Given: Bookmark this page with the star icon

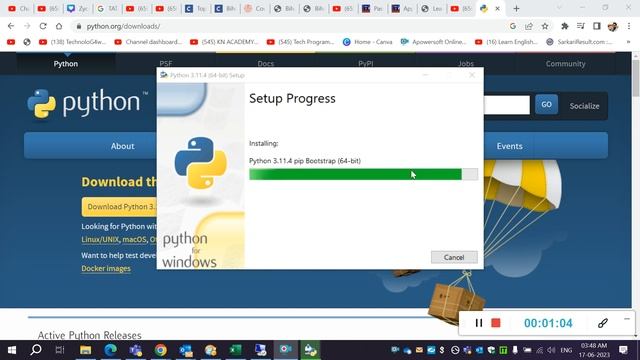Looking at the screenshot, I should (x=545, y=26).
